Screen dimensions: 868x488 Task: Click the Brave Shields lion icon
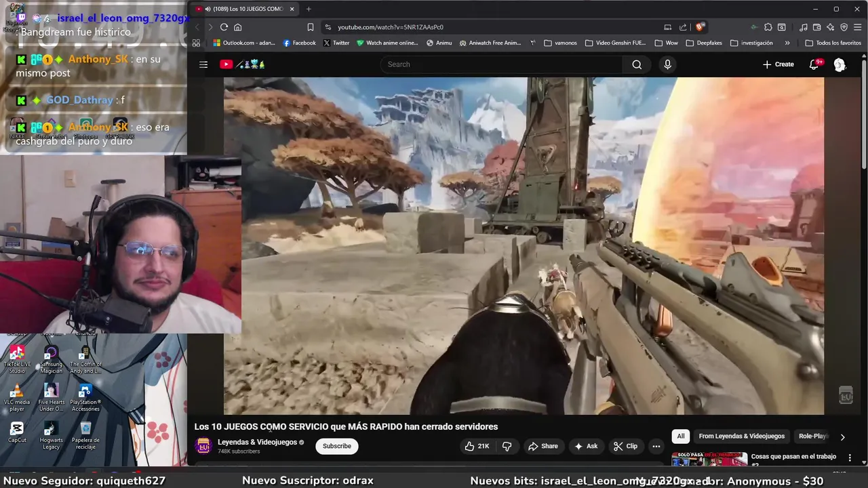701,27
